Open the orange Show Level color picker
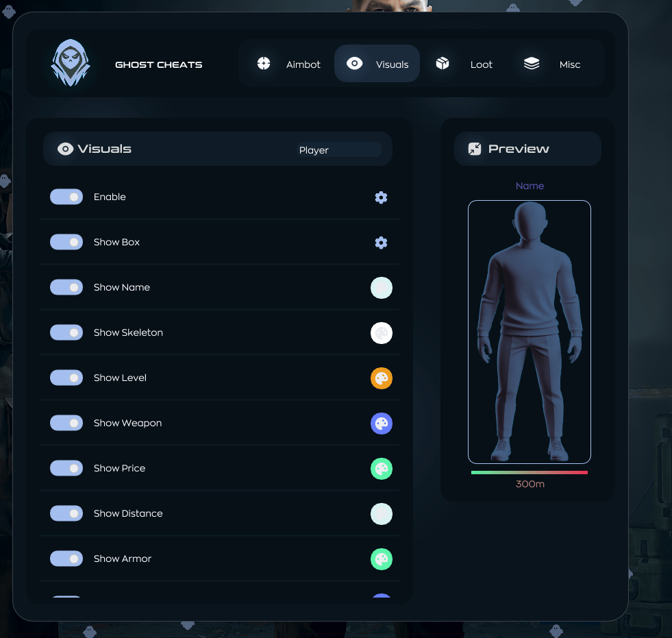 click(382, 378)
